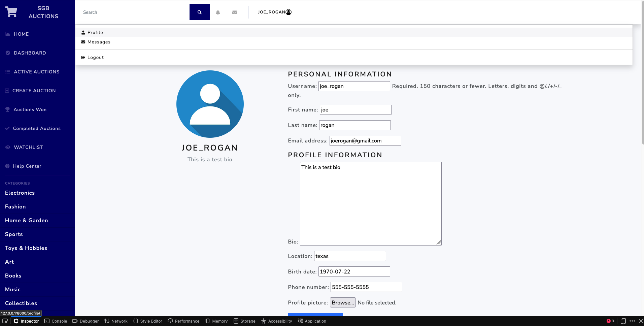
Task: Switch to the Debugger devtools tab
Action: pyautogui.click(x=86, y=321)
